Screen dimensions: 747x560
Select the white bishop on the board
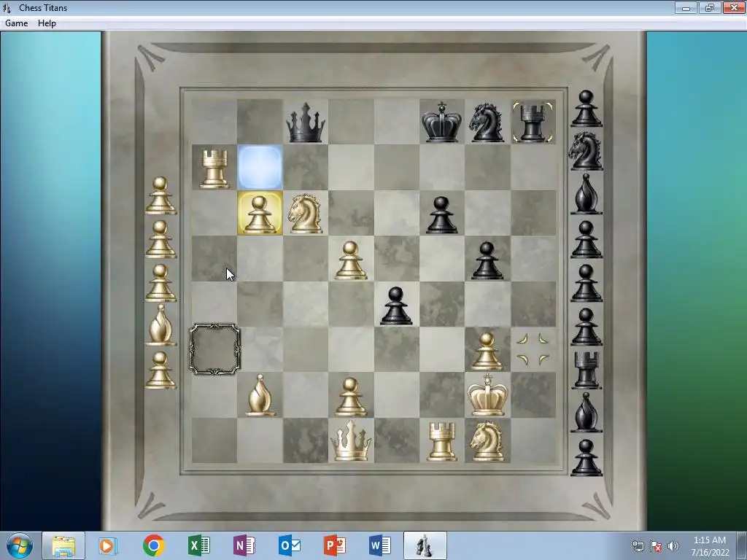click(x=260, y=395)
